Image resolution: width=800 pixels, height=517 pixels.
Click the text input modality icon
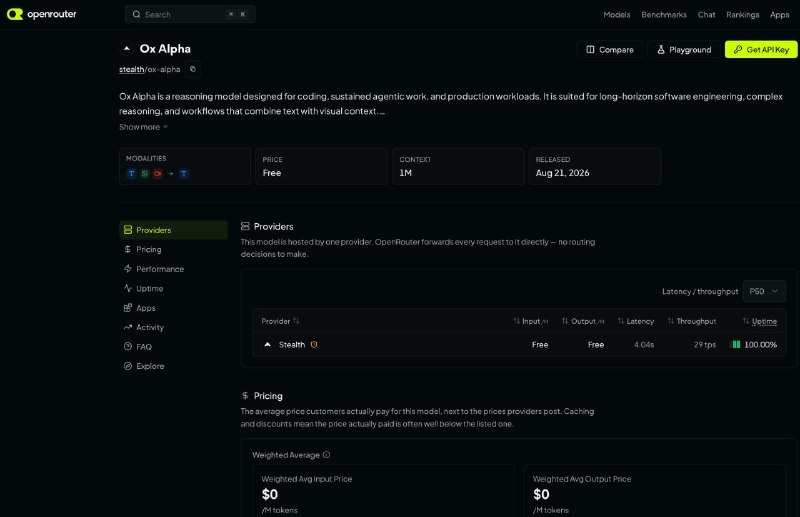click(132, 174)
